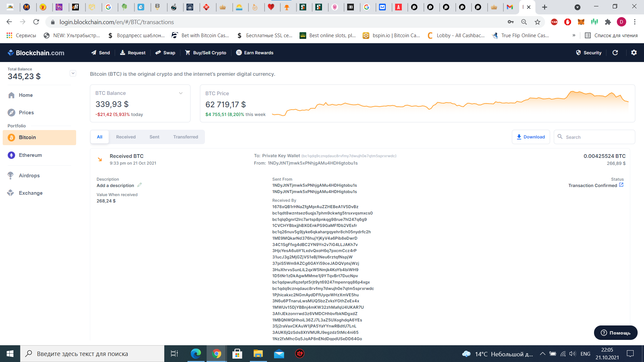The width and height of the screenshot is (644, 362).
Task: Open Task View on taskbar
Action: 174,354
